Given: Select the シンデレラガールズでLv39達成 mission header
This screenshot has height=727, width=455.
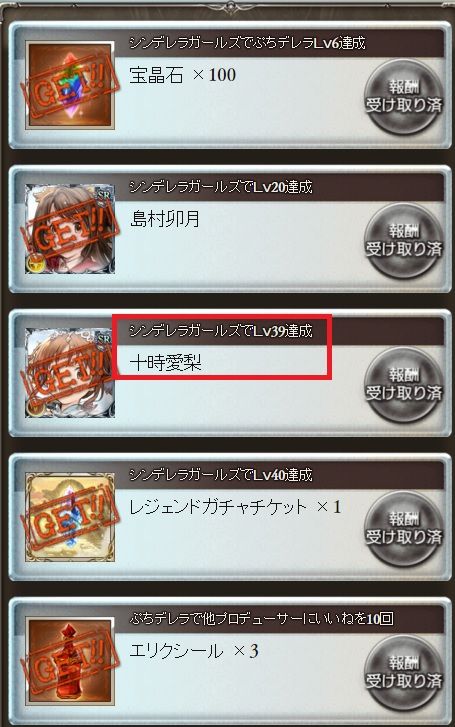Looking at the screenshot, I should pos(221,331).
